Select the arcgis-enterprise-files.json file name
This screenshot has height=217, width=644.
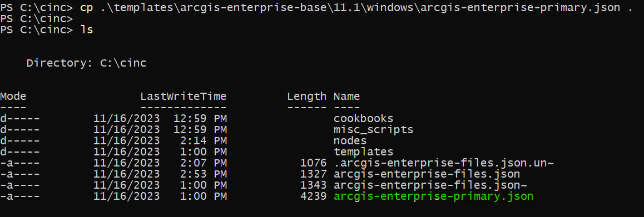[x=427, y=174]
